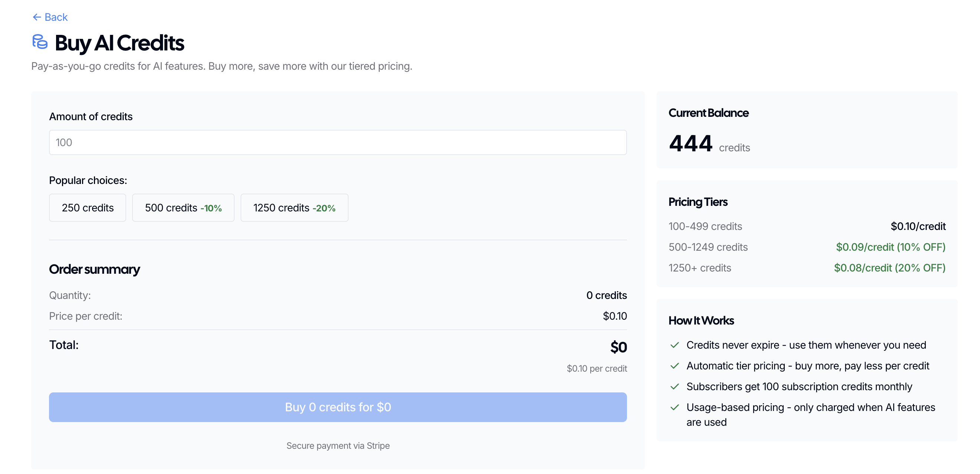Screen dimensions: 980x474
Task: Pick the 1250 credits -20% option
Action: (x=294, y=208)
